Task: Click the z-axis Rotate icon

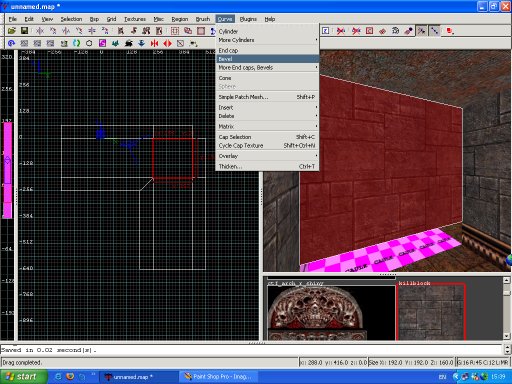Action: (x=105, y=31)
